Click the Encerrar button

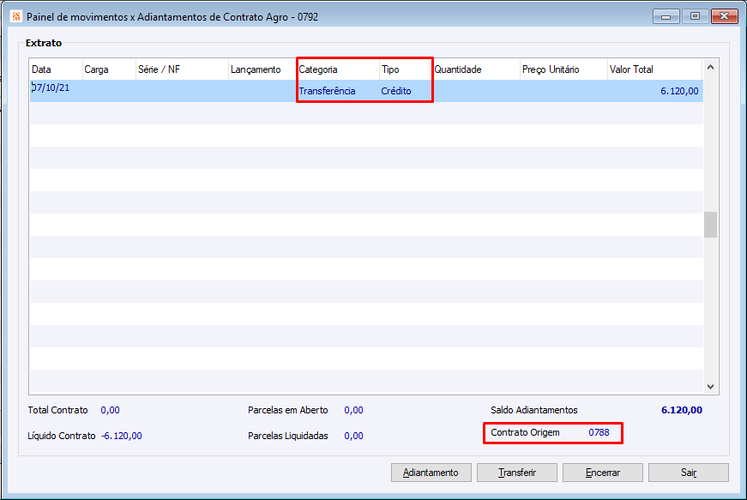(x=603, y=472)
